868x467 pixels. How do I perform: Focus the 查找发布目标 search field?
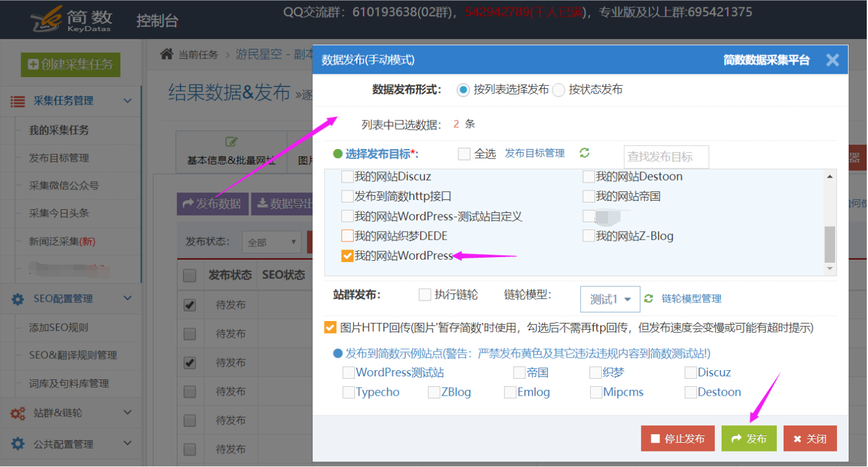coord(666,157)
